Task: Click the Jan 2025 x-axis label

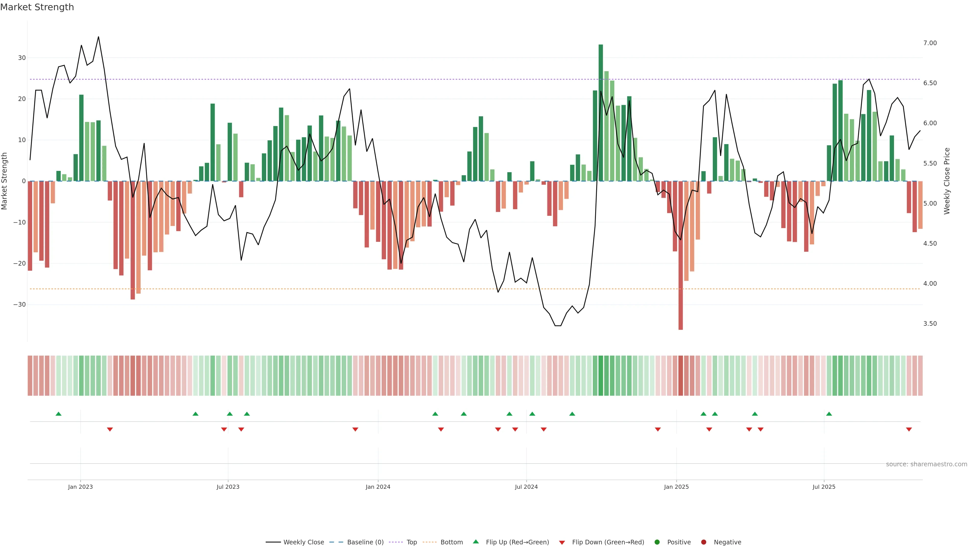Action: point(676,487)
